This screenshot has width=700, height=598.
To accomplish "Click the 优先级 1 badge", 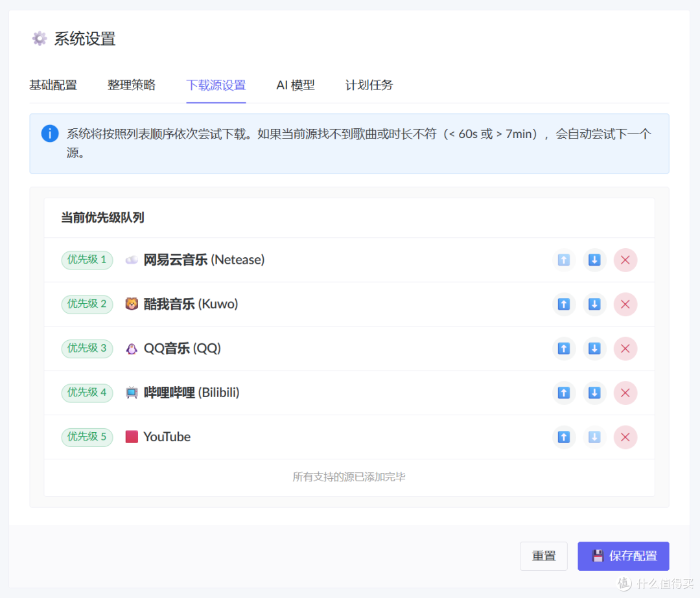I will [x=87, y=260].
